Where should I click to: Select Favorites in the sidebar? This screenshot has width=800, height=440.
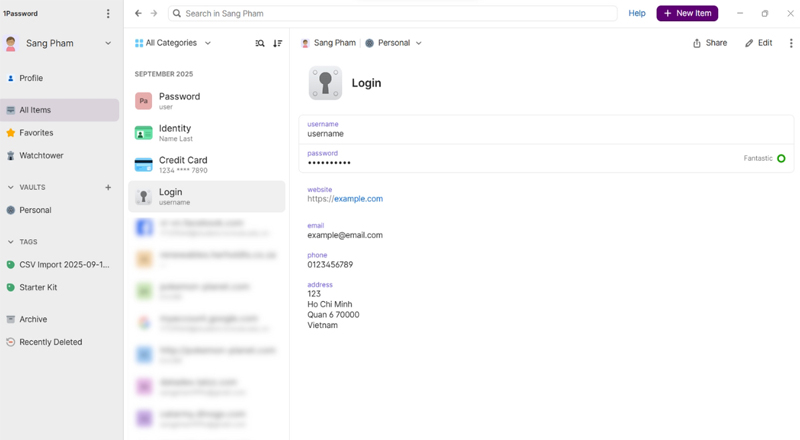pos(36,133)
